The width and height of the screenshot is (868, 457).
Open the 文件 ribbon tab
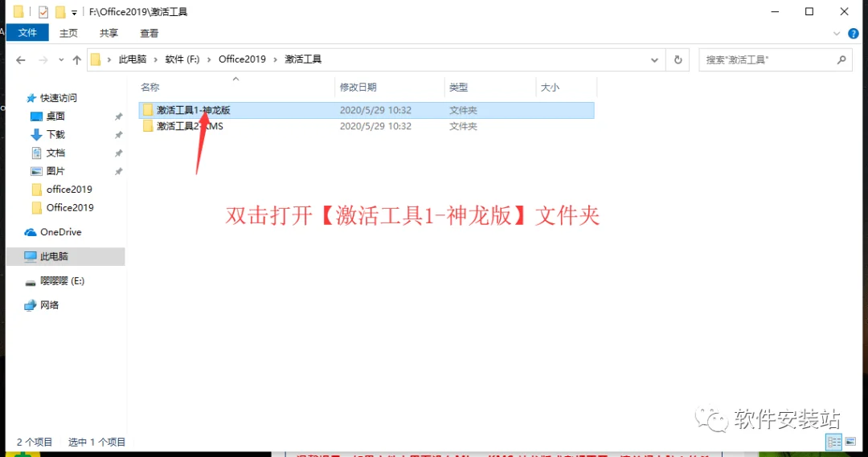tap(27, 33)
